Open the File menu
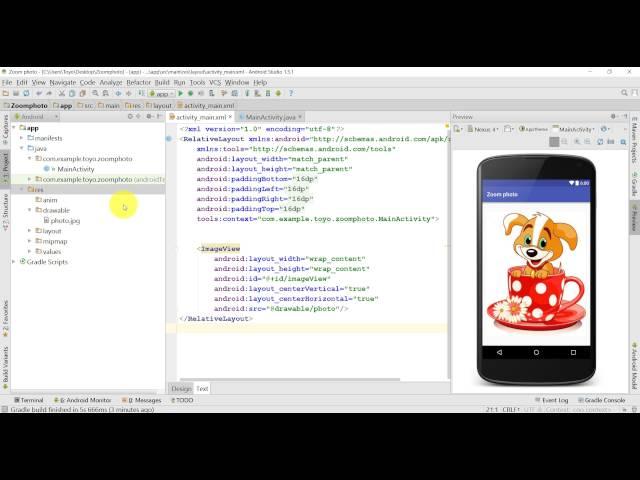 (x=7, y=82)
